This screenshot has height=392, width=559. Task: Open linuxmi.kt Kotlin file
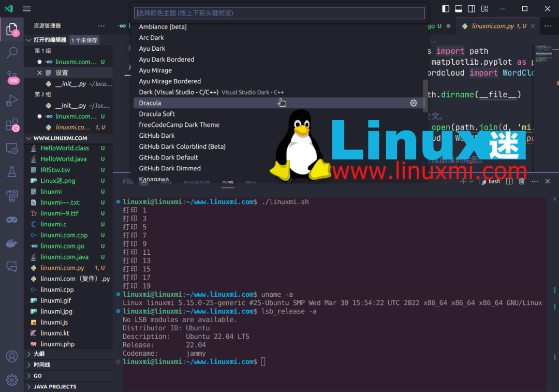(x=68, y=333)
